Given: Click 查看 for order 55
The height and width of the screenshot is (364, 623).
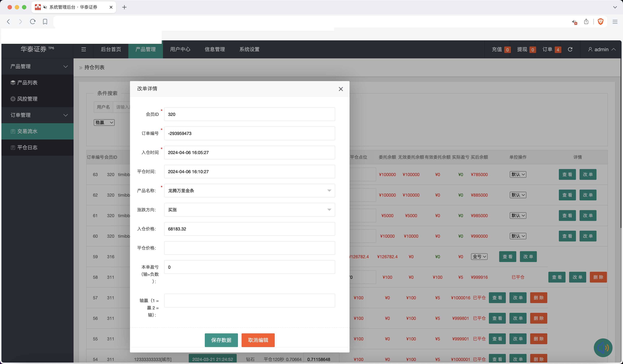Looking at the screenshot, I should 497,339.
